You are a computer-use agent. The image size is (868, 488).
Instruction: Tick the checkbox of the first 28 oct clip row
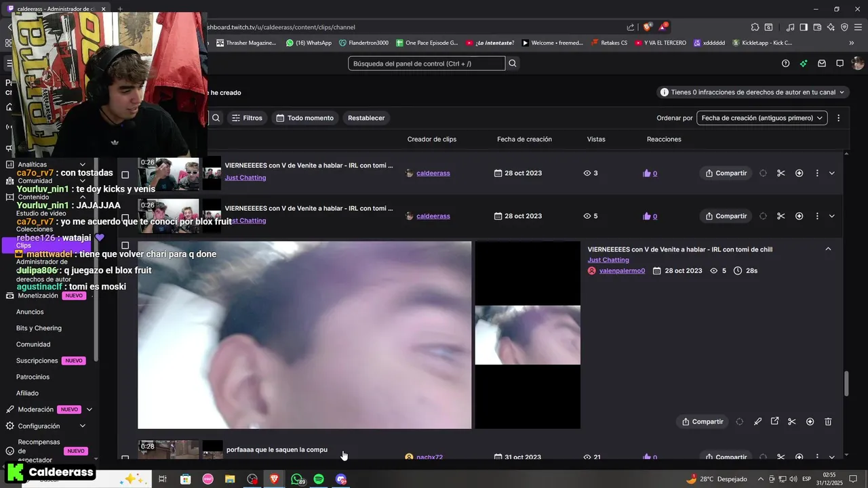coord(125,175)
